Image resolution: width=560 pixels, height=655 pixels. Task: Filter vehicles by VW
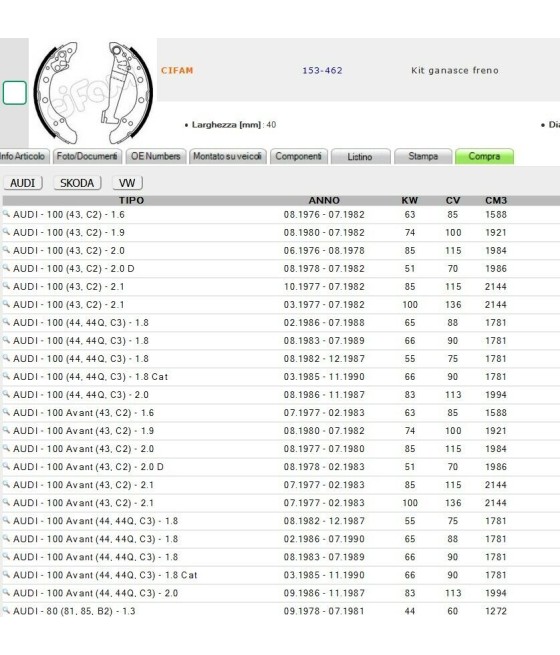(x=127, y=183)
